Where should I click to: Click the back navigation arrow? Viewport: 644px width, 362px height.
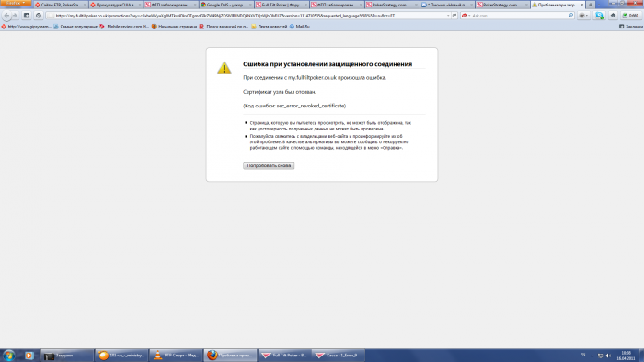click(x=6, y=16)
